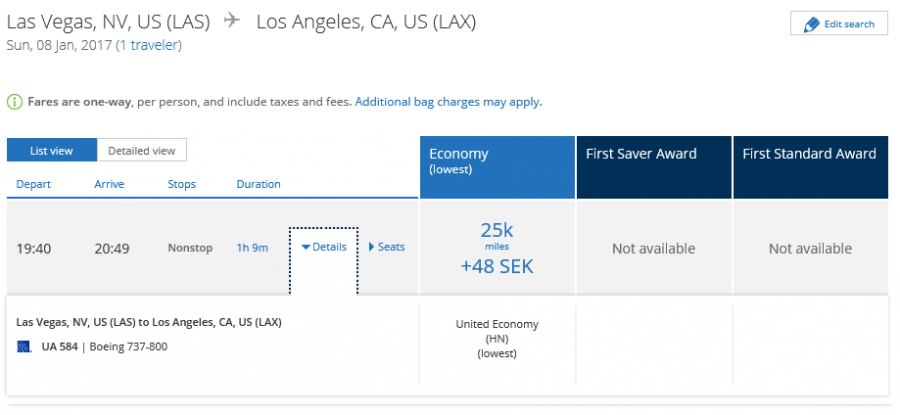Click the 1h 9m duration link
This screenshot has width=900, height=415.
pyautogui.click(x=252, y=248)
